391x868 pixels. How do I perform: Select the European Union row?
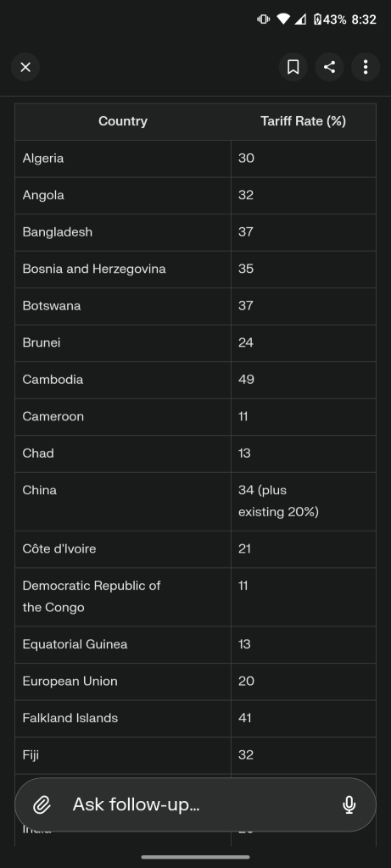(x=195, y=682)
